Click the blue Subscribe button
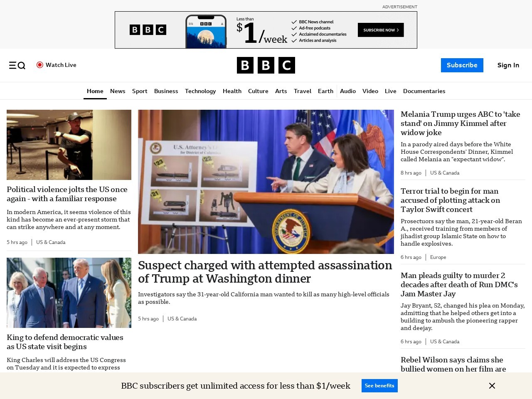Screen dimensions: 532x399 pos(462,65)
